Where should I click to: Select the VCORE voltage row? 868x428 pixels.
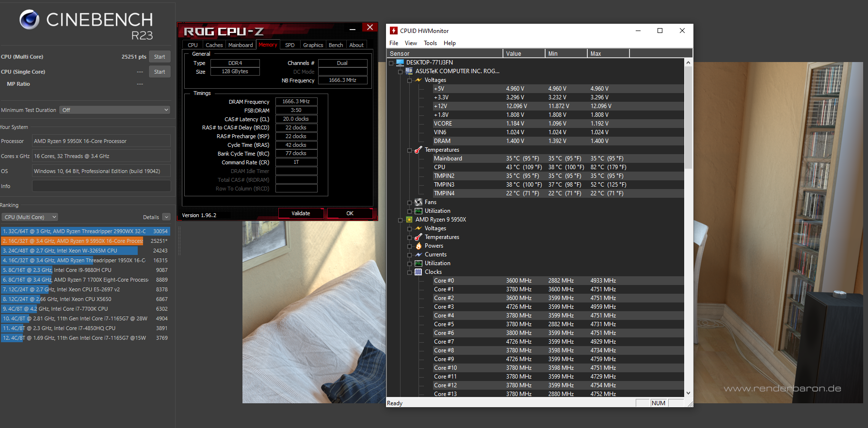pyautogui.click(x=558, y=124)
